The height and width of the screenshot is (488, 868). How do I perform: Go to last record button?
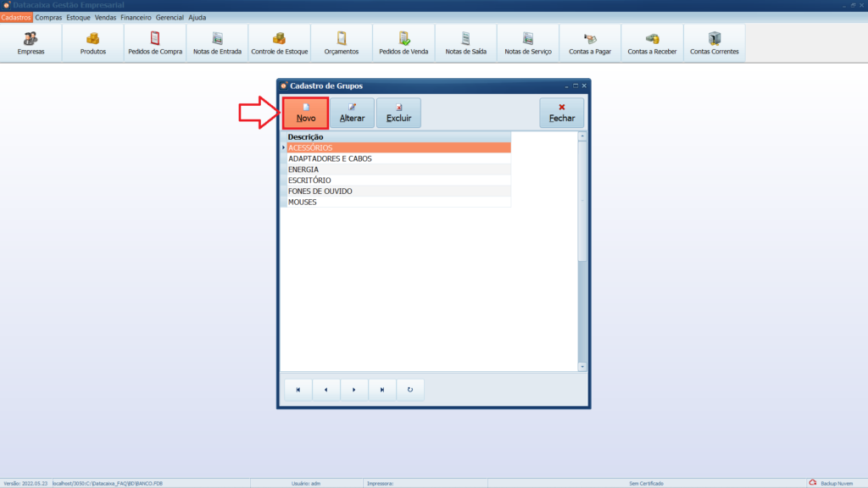click(x=382, y=390)
